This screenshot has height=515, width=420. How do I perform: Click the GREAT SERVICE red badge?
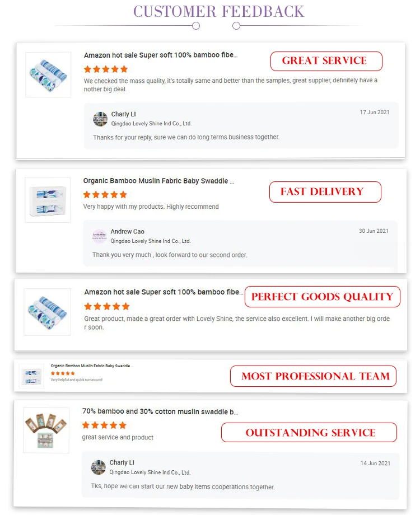(x=326, y=61)
